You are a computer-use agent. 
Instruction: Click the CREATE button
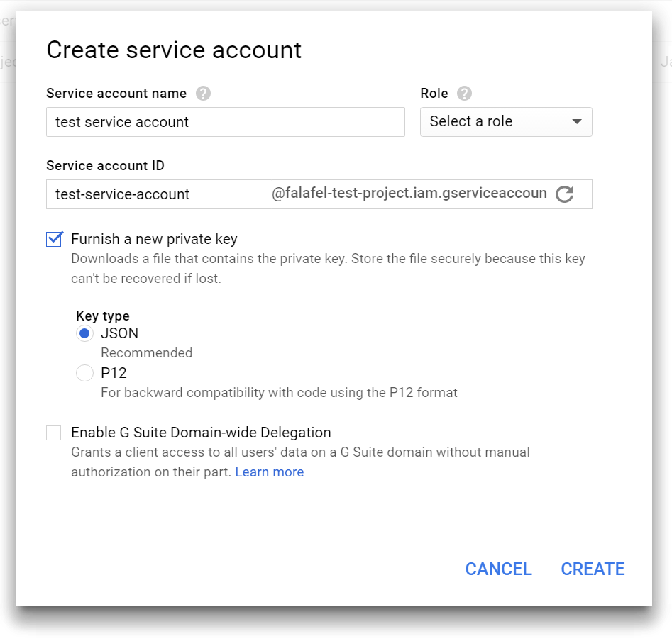pos(593,569)
